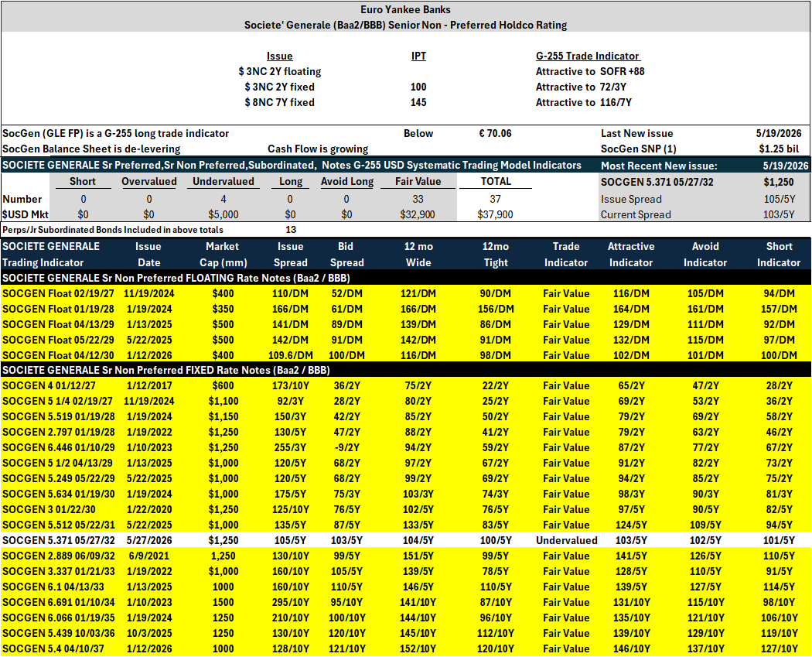Click the underlined Issue column header
Image resolution: width=812 pixels, height=657 pixels.
click(280, 56)
